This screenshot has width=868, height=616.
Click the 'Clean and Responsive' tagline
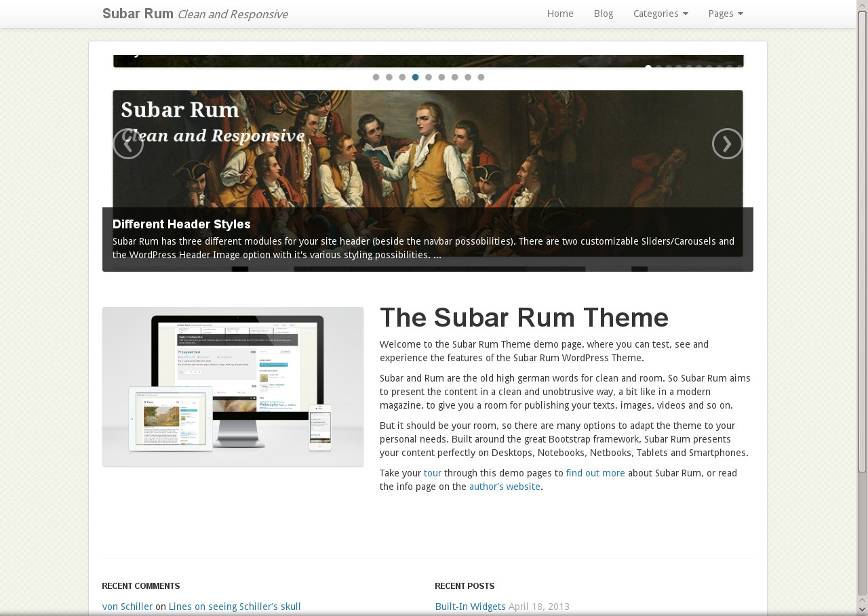coord(233,14)
